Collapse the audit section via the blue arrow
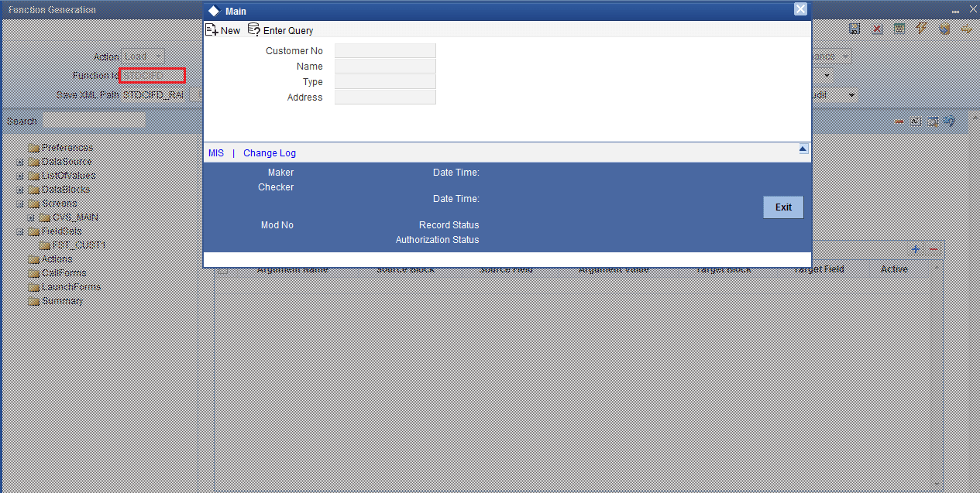 click(x=803, y=149)
